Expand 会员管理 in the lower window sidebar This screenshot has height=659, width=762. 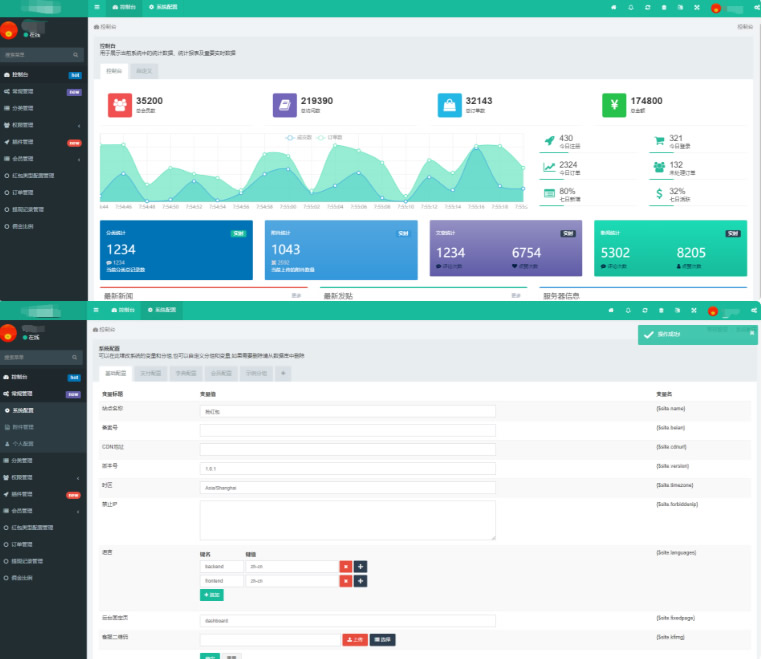click(40, 510)
